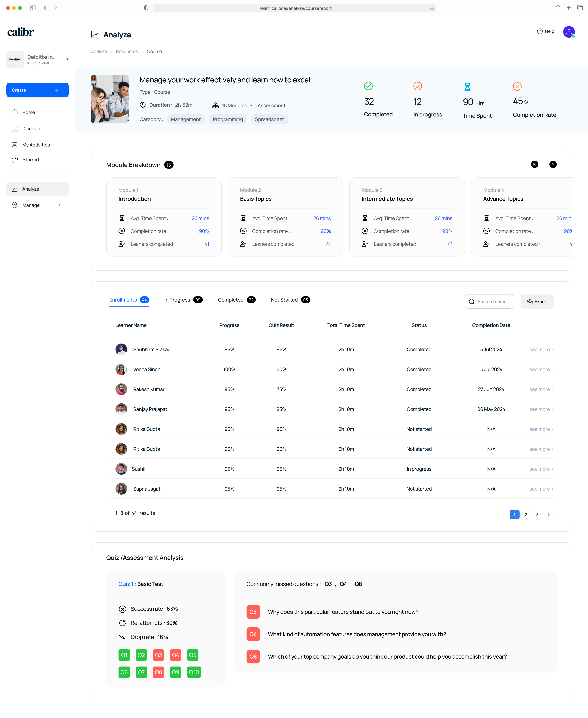Go to pagination page 2
The image size is (588, 718).
(x=526, y=515)
